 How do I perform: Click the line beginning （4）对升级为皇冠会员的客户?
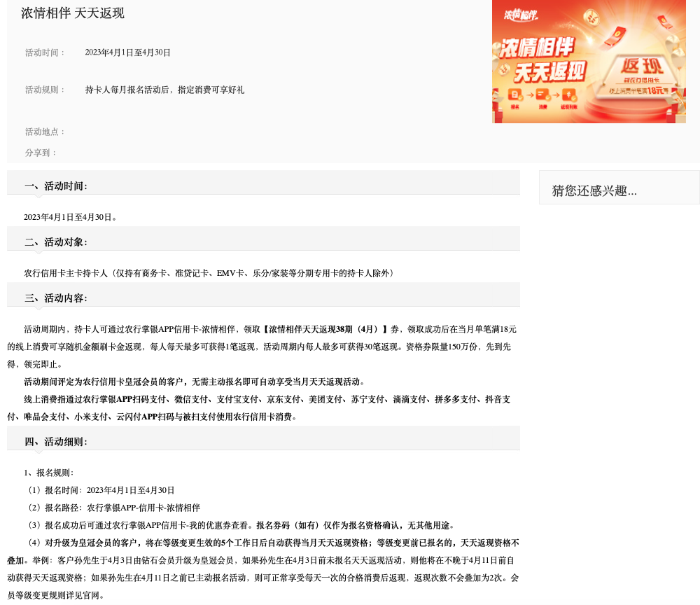[x=273, y=543]
